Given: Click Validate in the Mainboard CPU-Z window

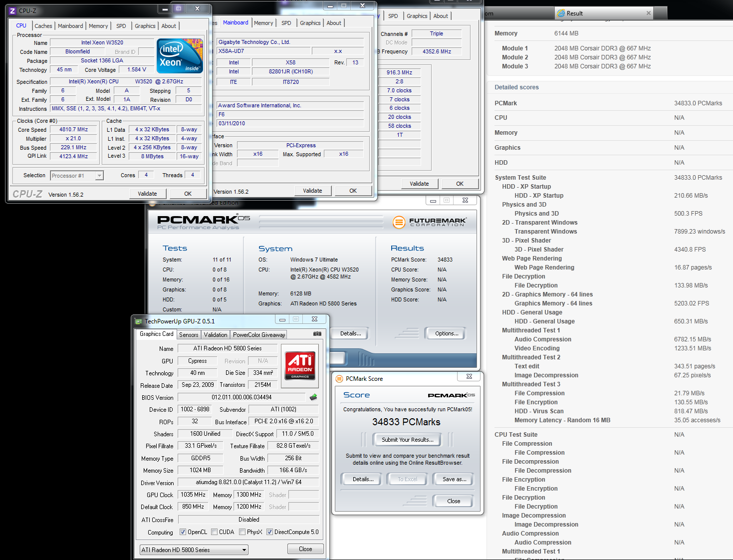Looking at the screenshot, I should (312, 191).
